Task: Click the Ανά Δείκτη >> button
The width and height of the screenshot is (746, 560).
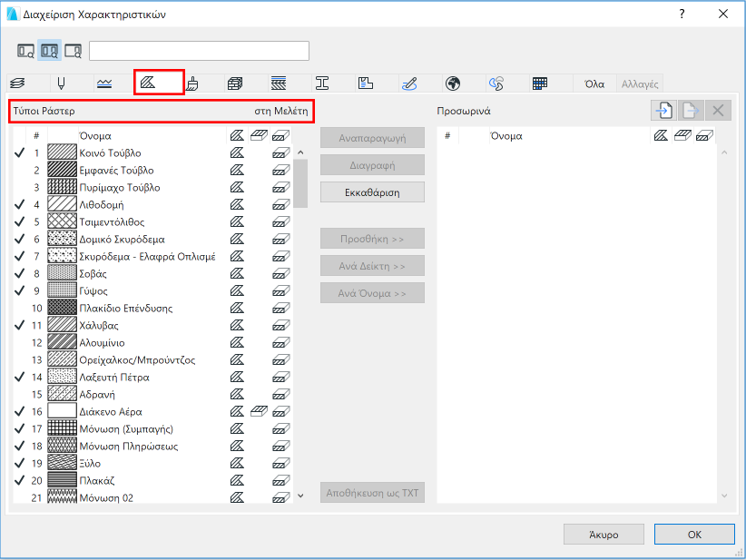Action: click(x=372, y=266)
